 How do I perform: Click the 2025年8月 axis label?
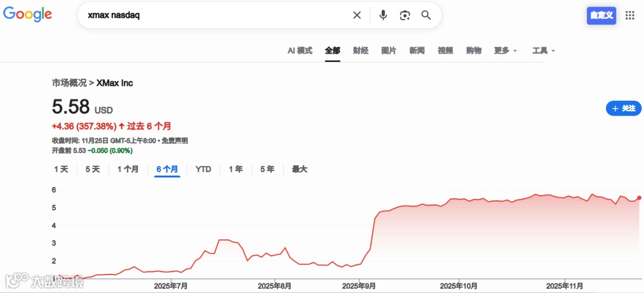click(x=275, y=285)
